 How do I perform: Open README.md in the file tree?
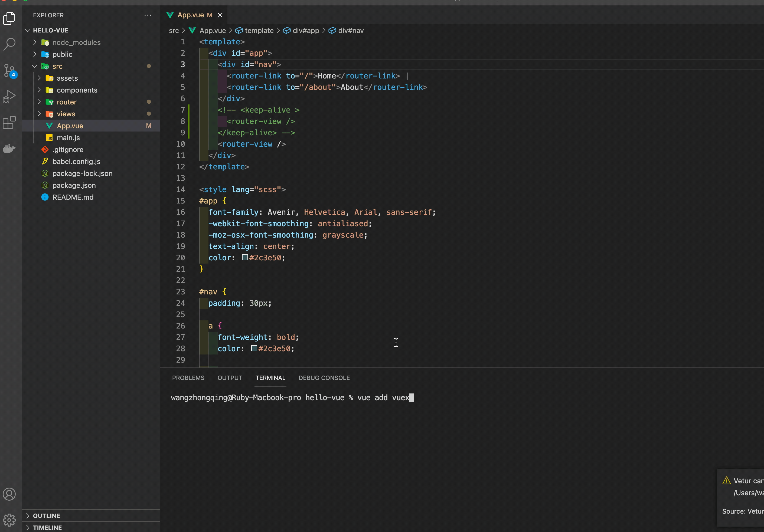91,197
